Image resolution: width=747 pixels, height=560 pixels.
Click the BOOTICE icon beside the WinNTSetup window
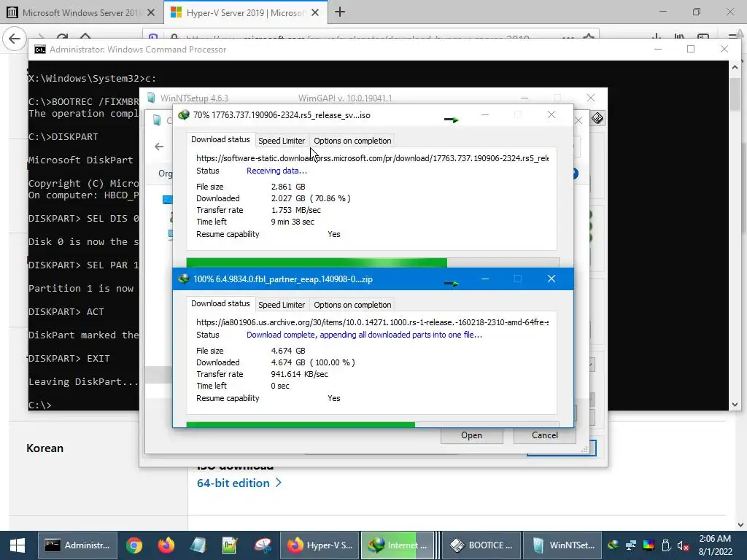tap(597, 118)
